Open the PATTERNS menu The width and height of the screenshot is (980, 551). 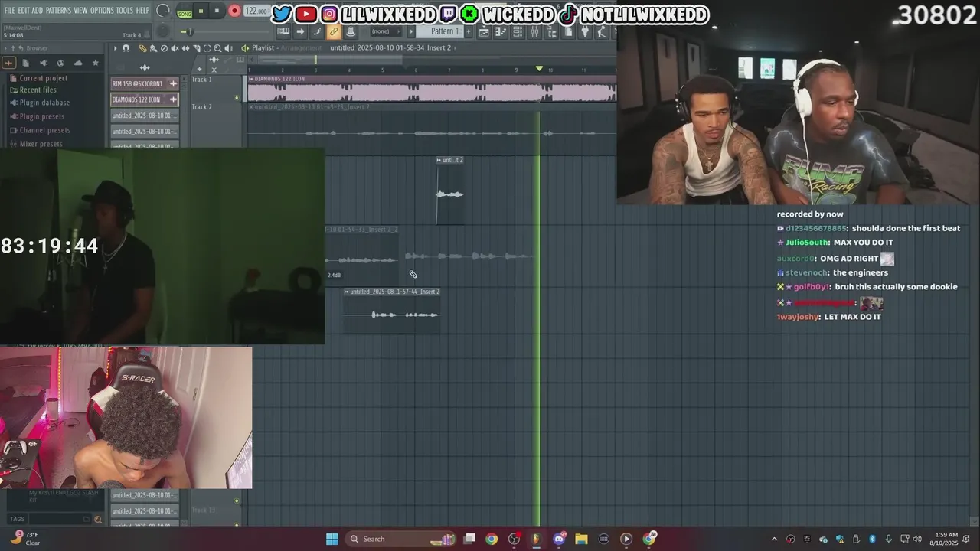(x=58, y=11)
